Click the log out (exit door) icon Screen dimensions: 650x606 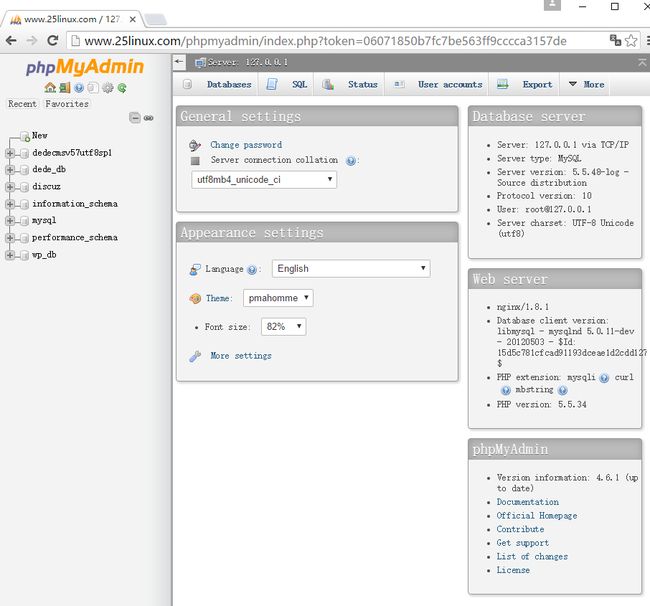[65, 87]
